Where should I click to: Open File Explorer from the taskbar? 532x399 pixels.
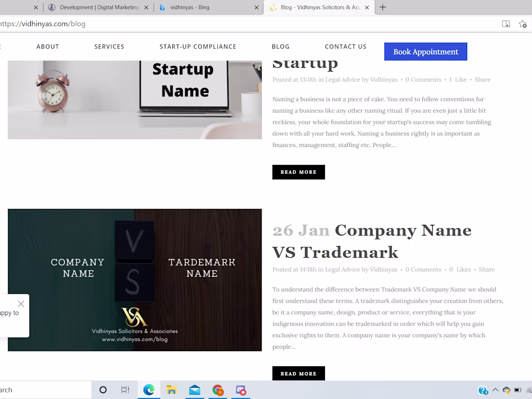click(x=172, y=390)
